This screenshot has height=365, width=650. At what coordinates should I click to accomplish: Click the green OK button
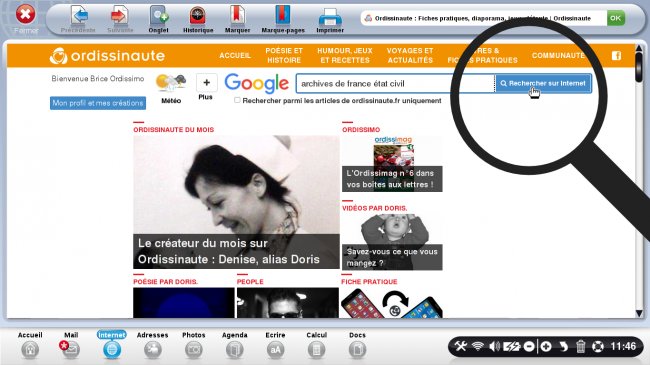click(616, 18)
